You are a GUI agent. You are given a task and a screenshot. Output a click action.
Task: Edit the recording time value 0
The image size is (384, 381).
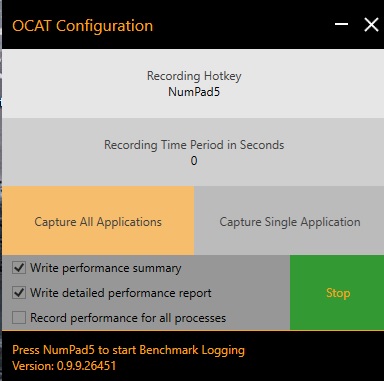pyautogui.click(x=194, y=161)
